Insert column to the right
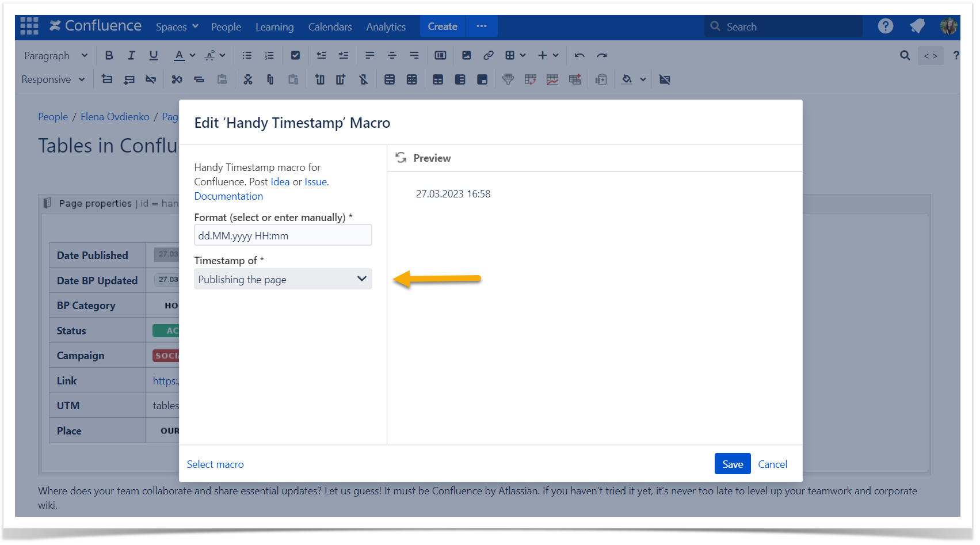 click(341, 79)
